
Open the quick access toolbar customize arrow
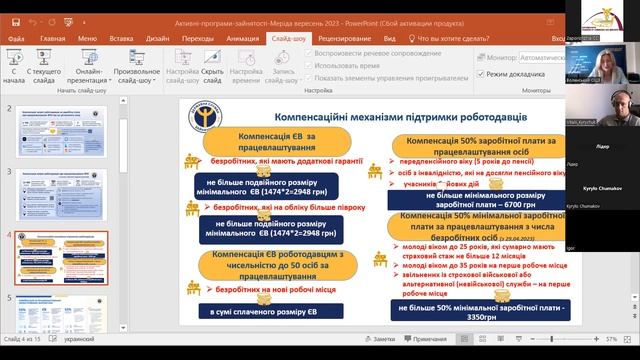point(84,23)
